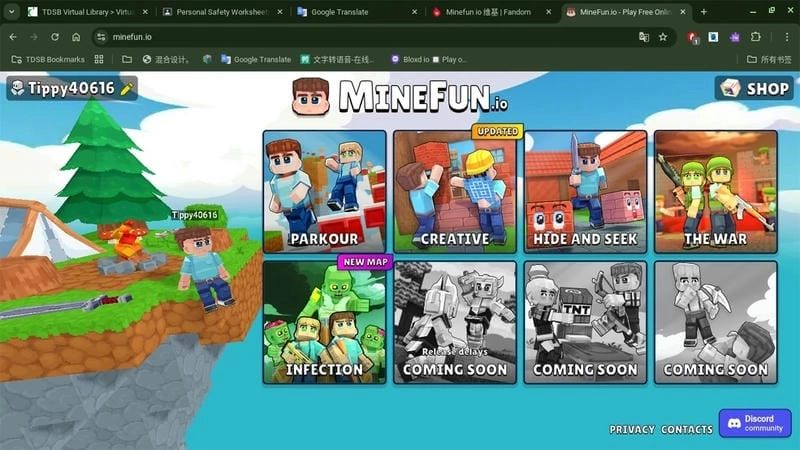This screenshot has width=800, height=450.
Task: Expand the tab search dropdown arrow
Action: pyautogui.click(x=11, y=12)
